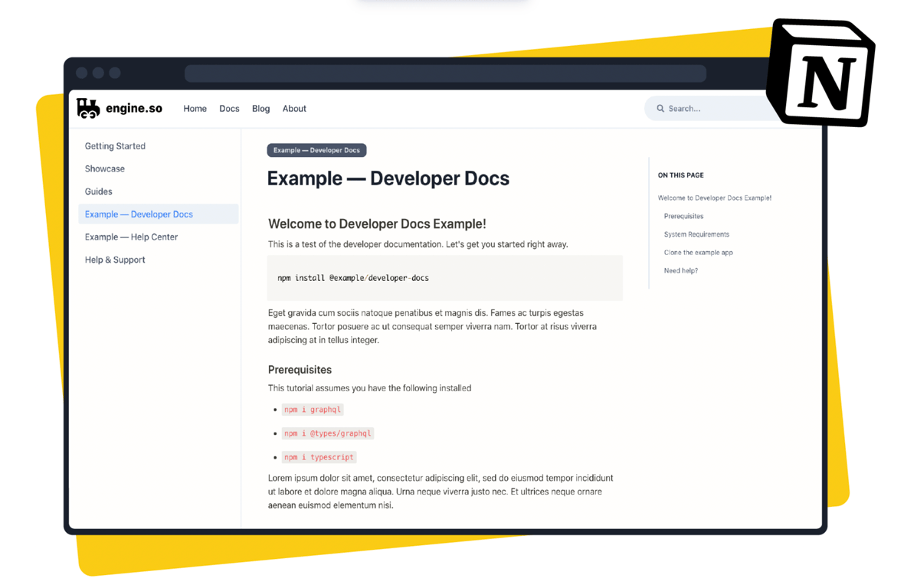The image size is (904, 588).
Task: Click the magnifying glass search icon
Action: 660,109
